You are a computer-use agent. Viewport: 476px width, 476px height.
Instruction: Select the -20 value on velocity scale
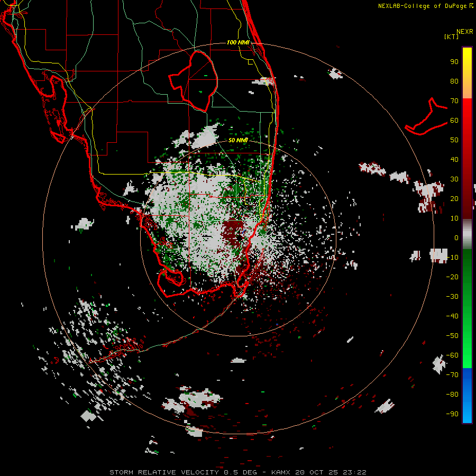pyautogui.click(x=452, y=277)
